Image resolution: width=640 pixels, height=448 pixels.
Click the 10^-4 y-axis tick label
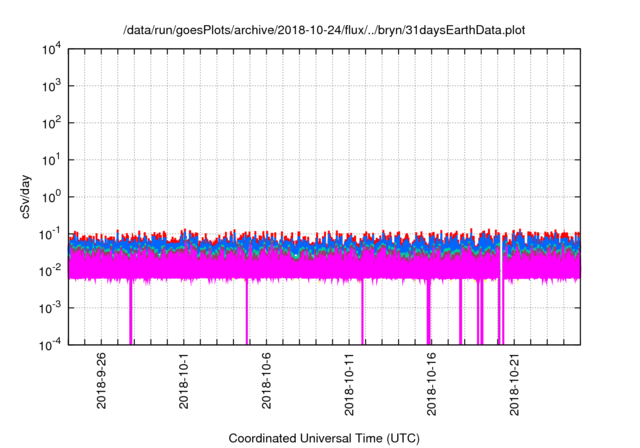(52, 344)
